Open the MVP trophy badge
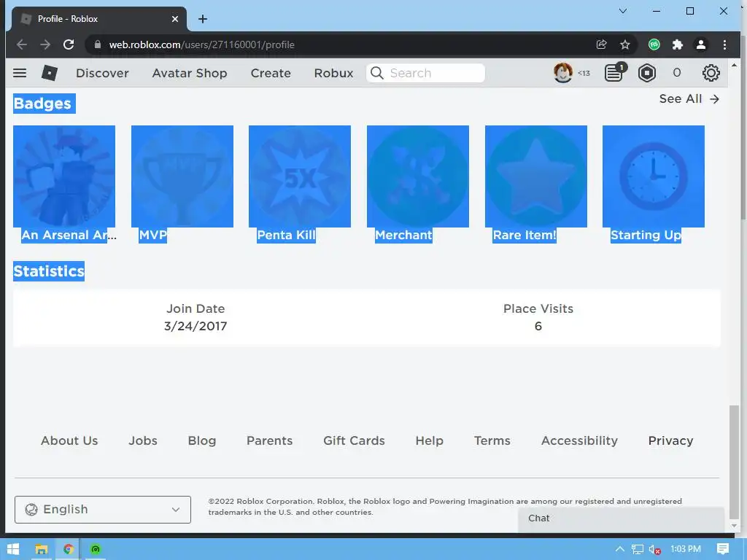This screenshot has width=747, height=560. pos(182,176)
